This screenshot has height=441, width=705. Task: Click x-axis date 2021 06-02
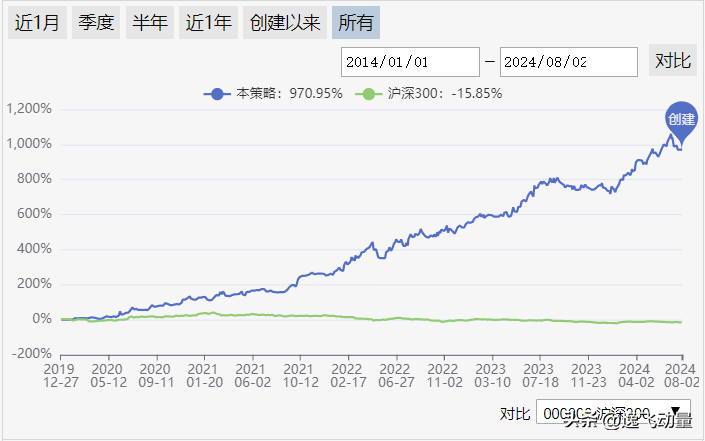pos(253,376)
